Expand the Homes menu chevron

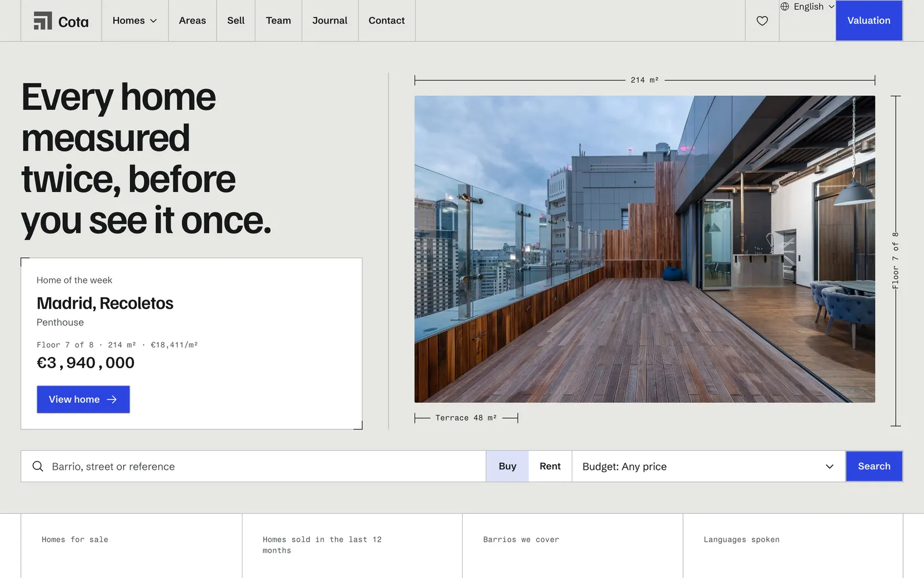154,21
